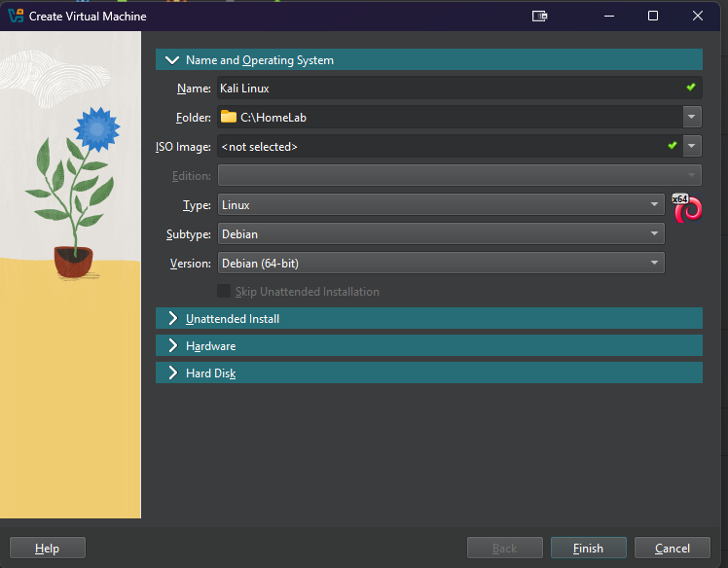Click the Finish button
Screen dimensions: 728x568
tap(588, 548)
